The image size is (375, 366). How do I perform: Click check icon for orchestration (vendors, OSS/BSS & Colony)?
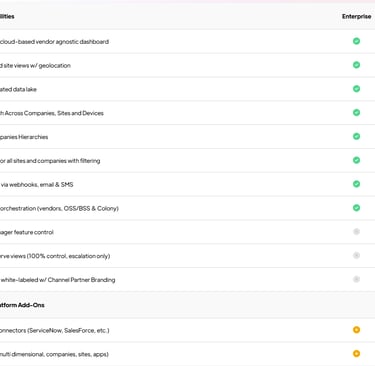click(356, 208)
